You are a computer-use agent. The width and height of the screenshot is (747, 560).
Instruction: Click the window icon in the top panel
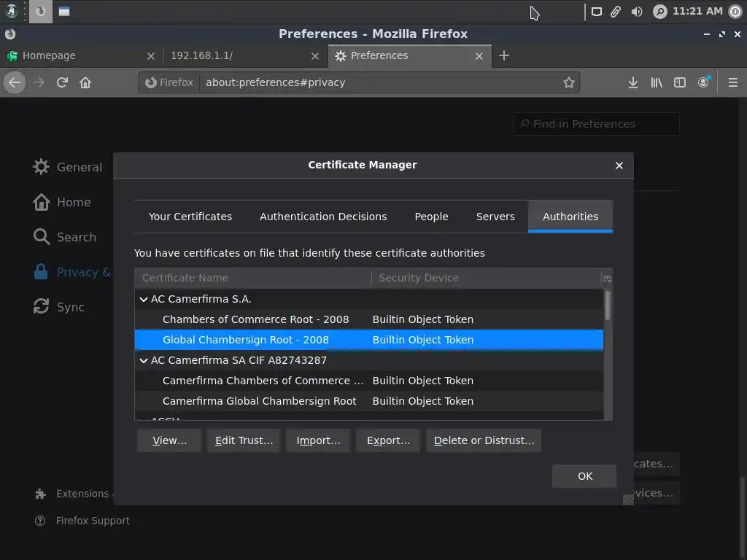[64, 12]
